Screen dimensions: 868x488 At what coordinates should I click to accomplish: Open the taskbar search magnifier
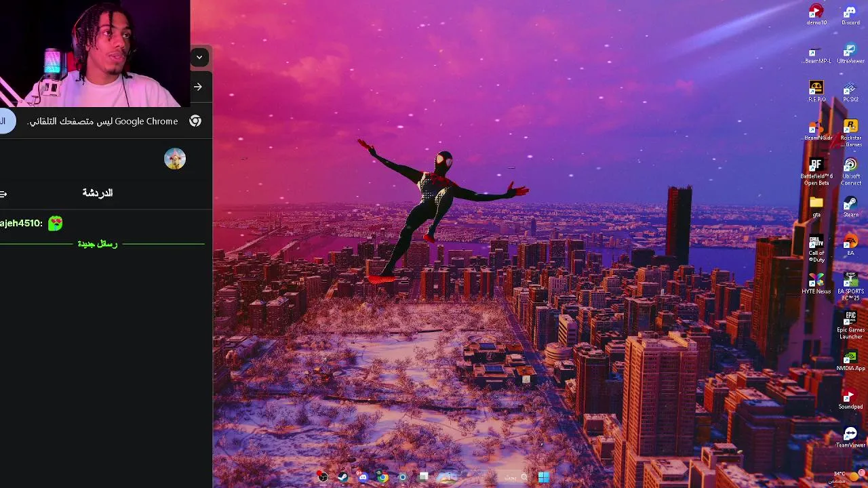[x=524, y=477]
